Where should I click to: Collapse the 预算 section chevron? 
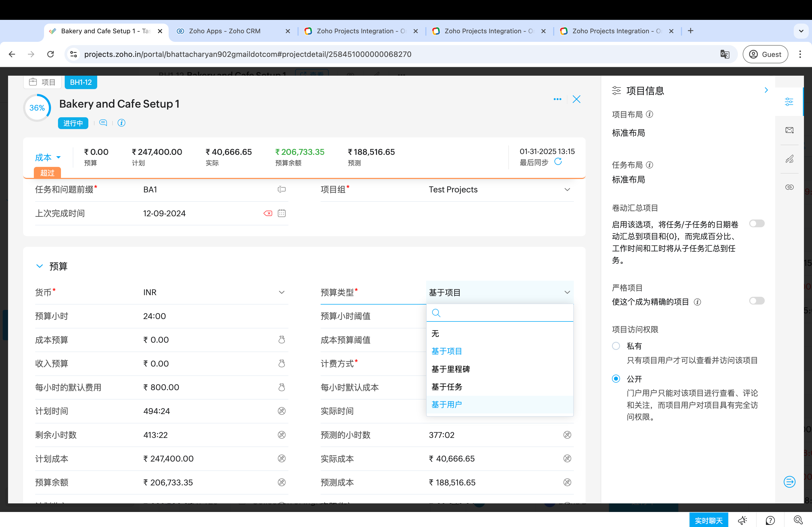39,266
